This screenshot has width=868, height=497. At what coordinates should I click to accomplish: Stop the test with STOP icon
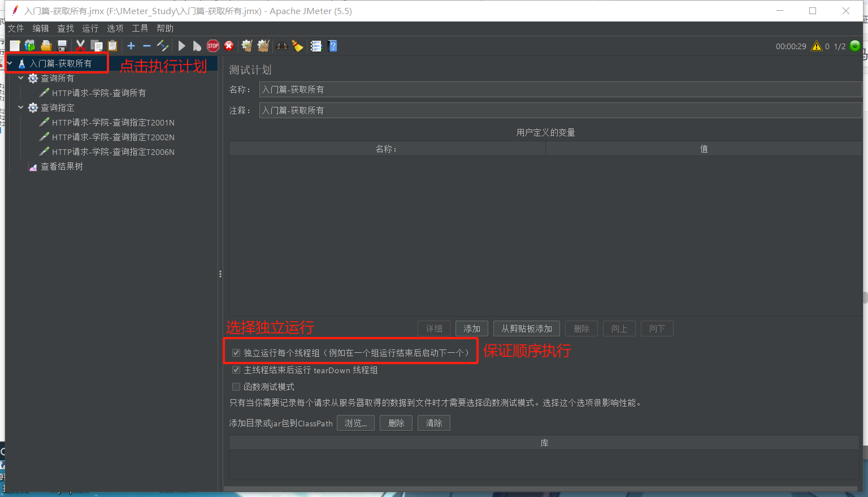(x=213, y=46)
